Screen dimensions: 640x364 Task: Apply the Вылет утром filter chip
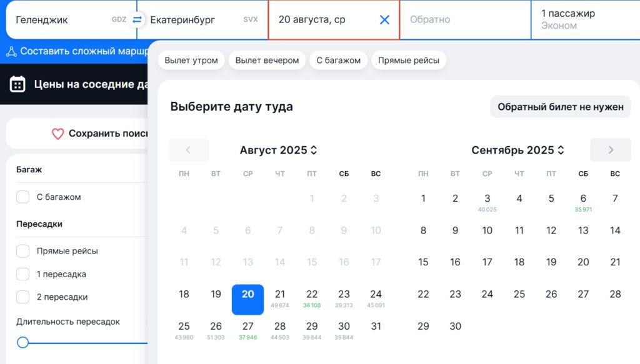[x=192, y=60]
